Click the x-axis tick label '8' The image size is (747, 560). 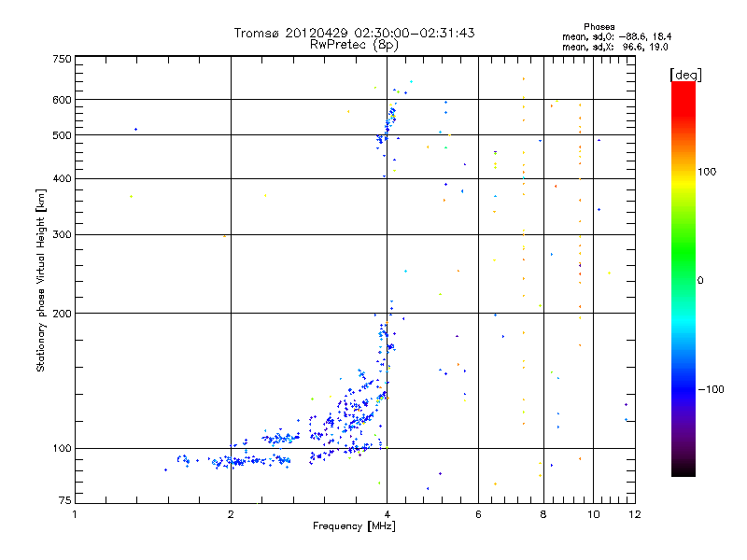(x=543, y=514)
